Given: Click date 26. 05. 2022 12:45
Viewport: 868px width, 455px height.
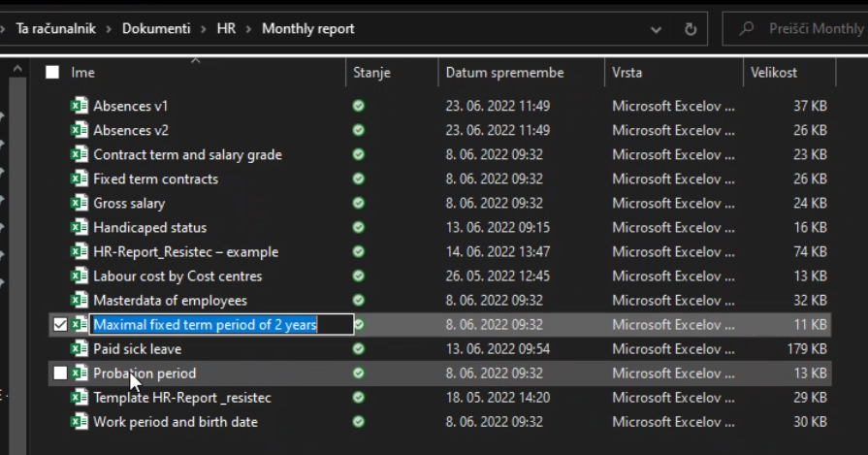Looking at the screenshot, I should [x=498, y=276].
